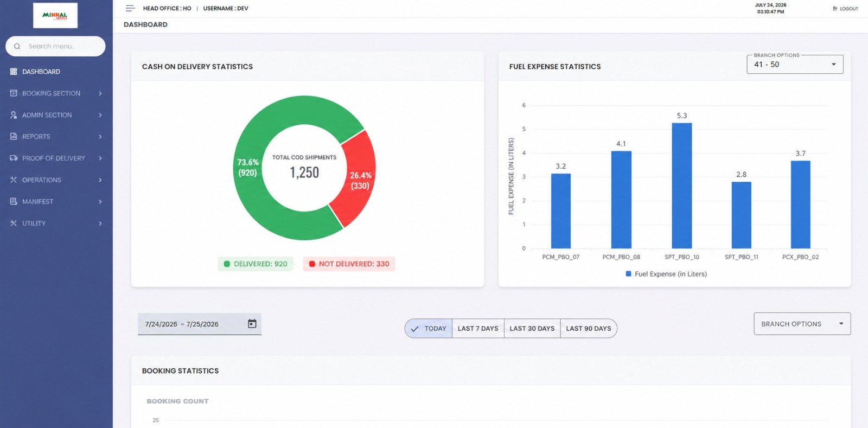The image size is (868, 428).
Task: Select the Today range toggle
Action: (x=429, y=329)
